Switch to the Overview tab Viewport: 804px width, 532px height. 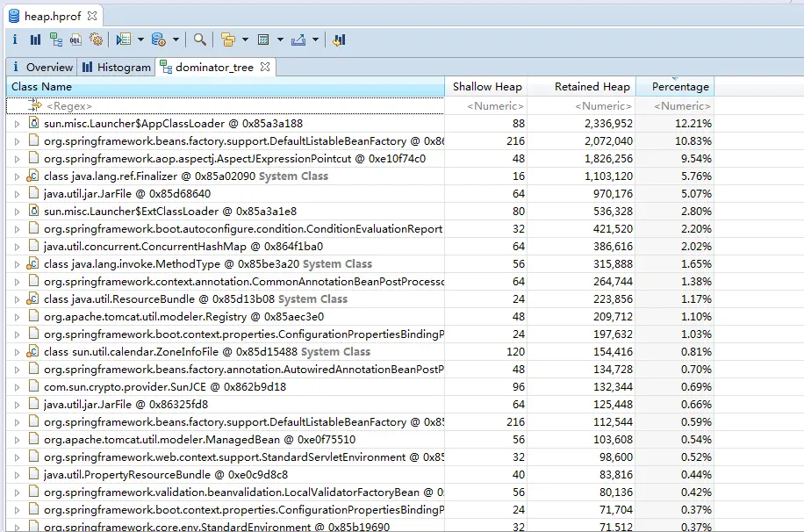pos(42,68)
